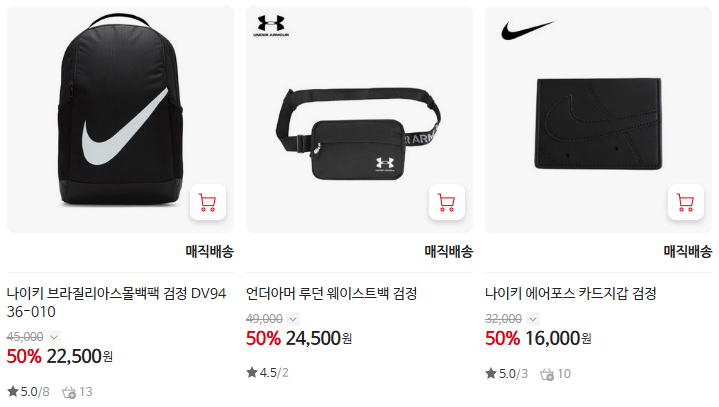Click the purchase count icon beside 10
Image resolution: width=719 pixels, height=407 pixels.
click(x=547, y=374)
